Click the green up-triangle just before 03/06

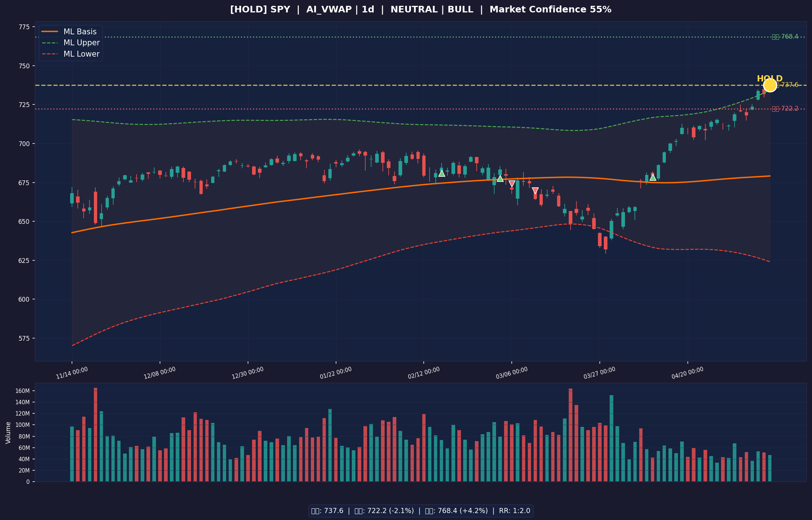[x=500, y=178]
